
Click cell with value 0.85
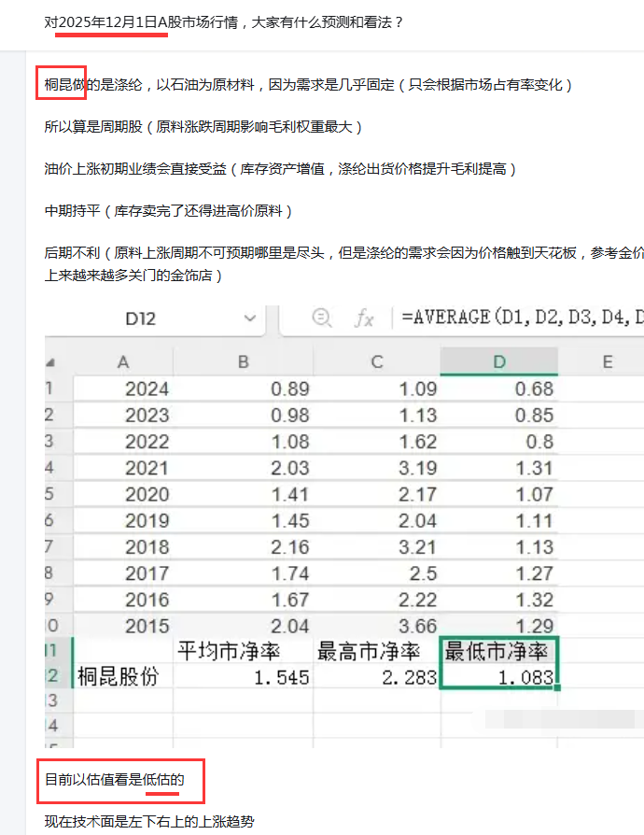[498, 416]
